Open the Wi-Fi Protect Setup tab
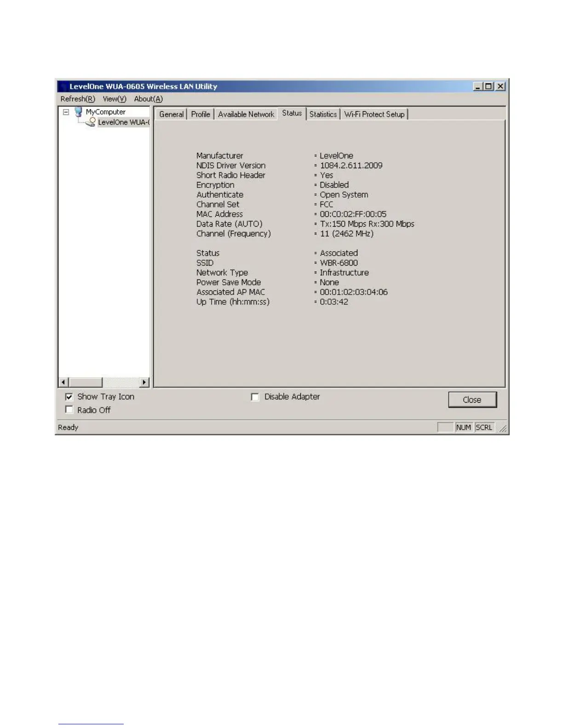The image size is (563, 728). tap(374, 114)
